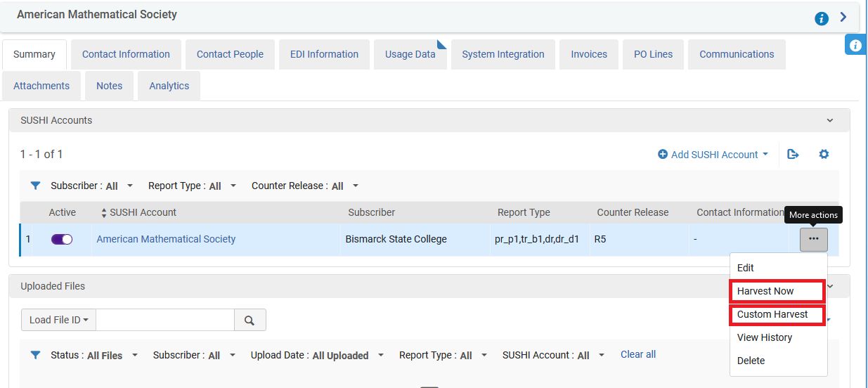Viewport: 868px width, 388px height.
Task: Expand the header with the right chevron
Action: [x=843, y=18]
